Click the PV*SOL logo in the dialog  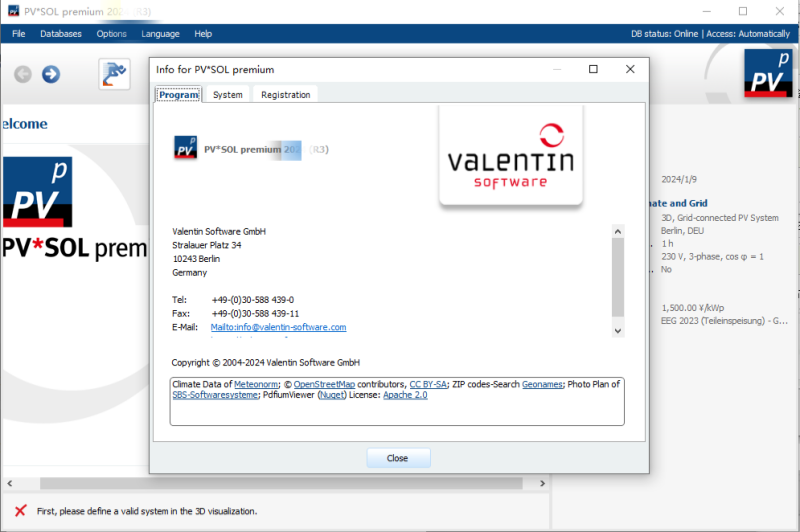(185, 148)
